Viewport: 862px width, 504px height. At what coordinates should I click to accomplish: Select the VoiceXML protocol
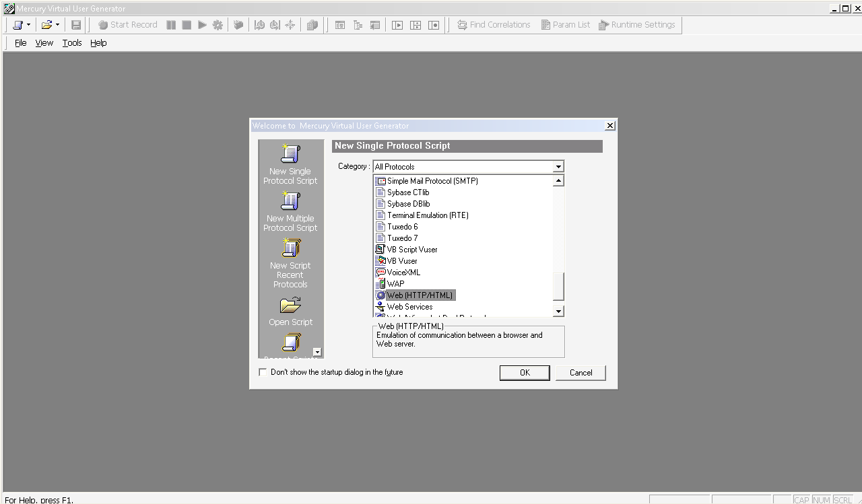point(398,273)
